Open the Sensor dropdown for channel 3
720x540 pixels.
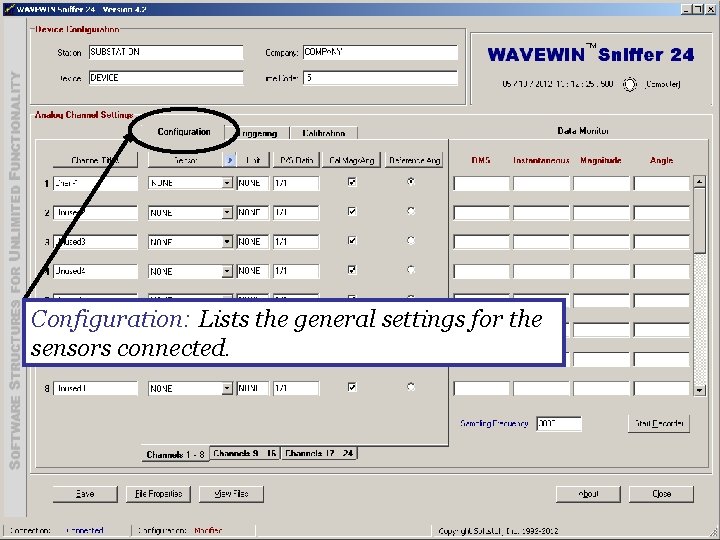227,242
